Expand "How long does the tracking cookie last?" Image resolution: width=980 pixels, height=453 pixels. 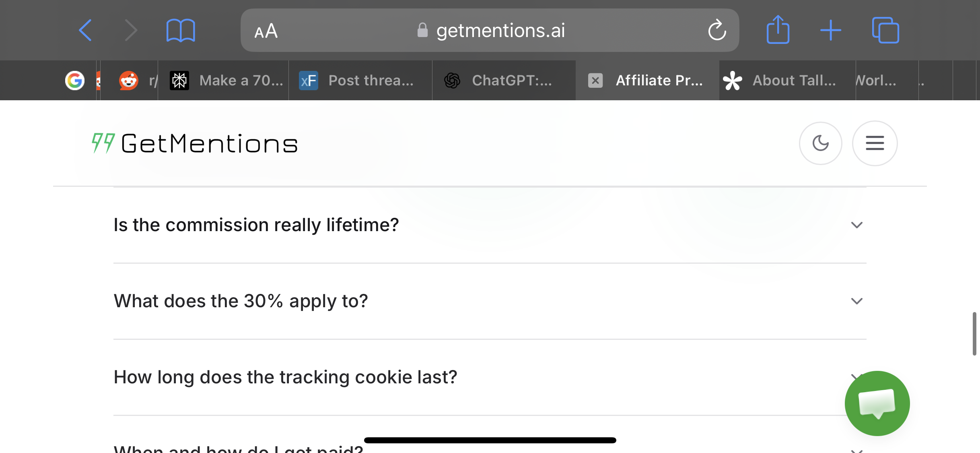(x=490, y=377)
